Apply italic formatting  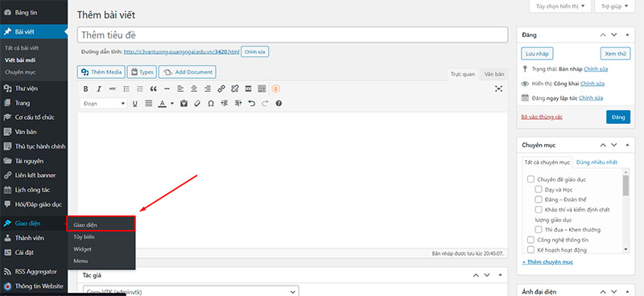coord(99,88)
